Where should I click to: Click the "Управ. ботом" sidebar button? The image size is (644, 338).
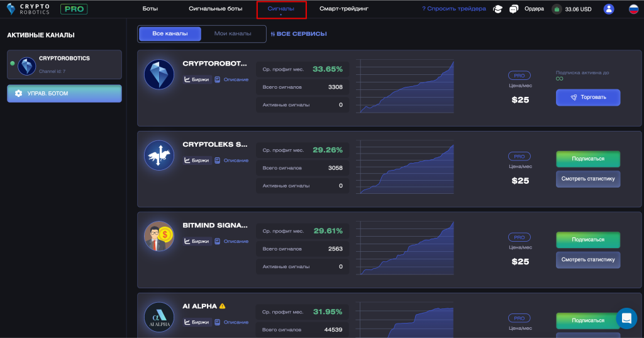click(x=64, y=94)
